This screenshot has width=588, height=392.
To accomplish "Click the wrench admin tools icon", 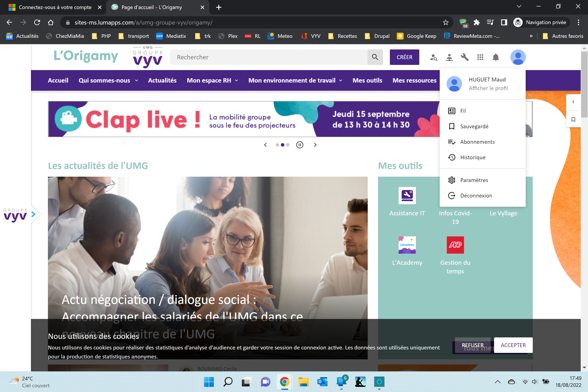I will point(464,57).
